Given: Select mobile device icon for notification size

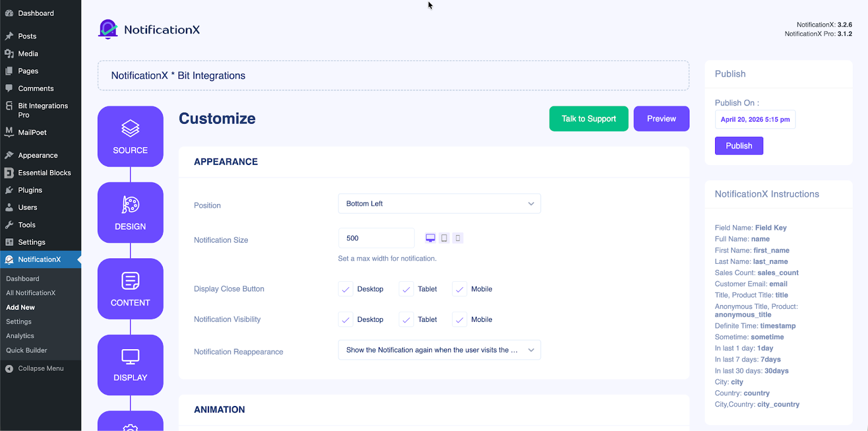Looking at the screenshot, I should pyautogui.click(x=458, y=238).
